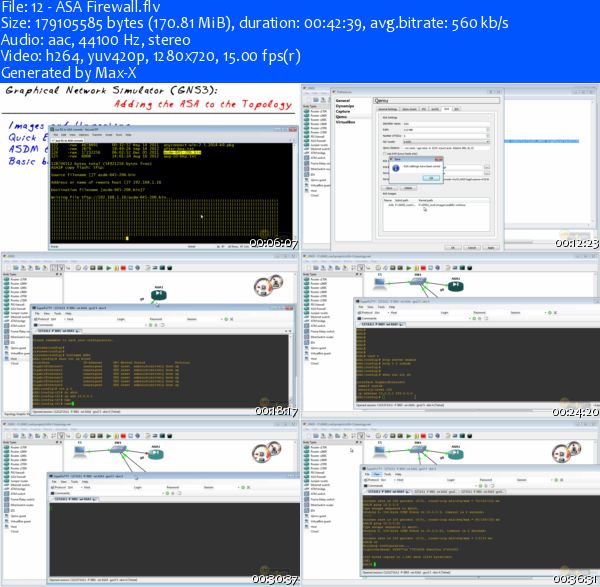
Task: Toggle the Use KVM checkbox in Qemu preferences
Action: click(x=385, y=153)
